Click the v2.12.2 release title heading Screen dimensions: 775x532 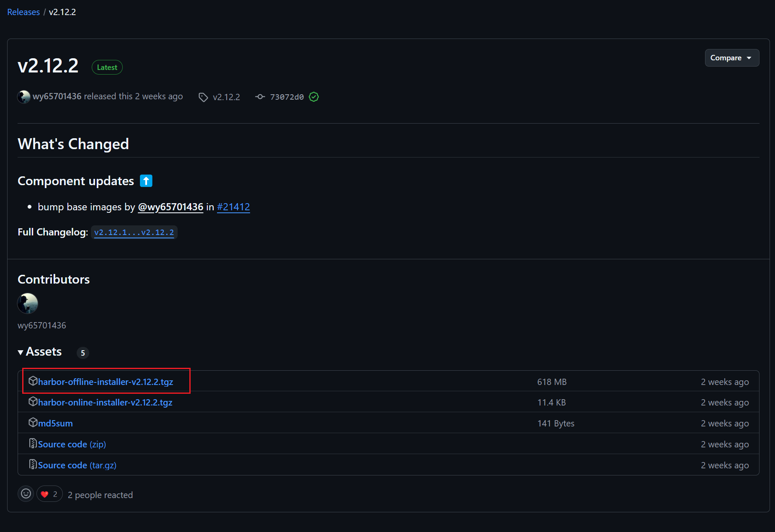[48, 66]
